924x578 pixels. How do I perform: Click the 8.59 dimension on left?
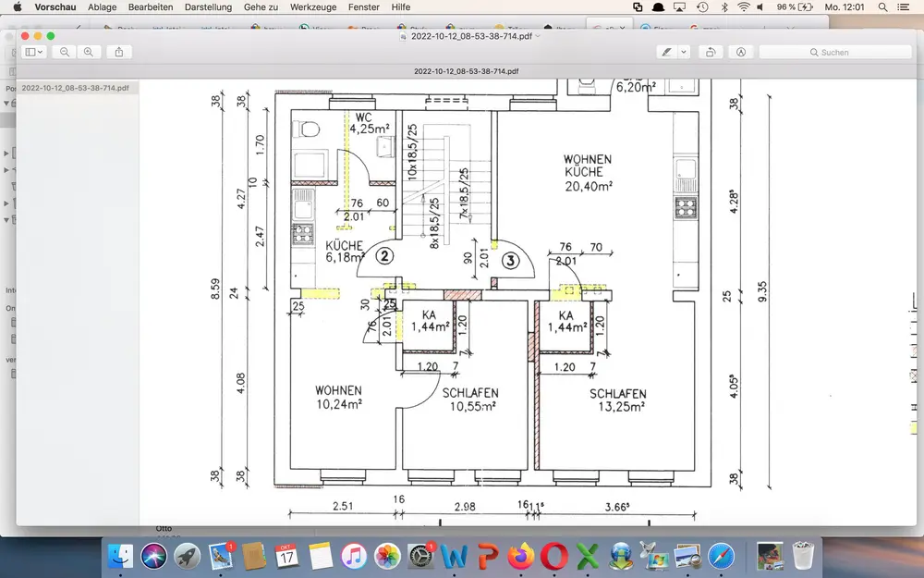pos(215,289)
